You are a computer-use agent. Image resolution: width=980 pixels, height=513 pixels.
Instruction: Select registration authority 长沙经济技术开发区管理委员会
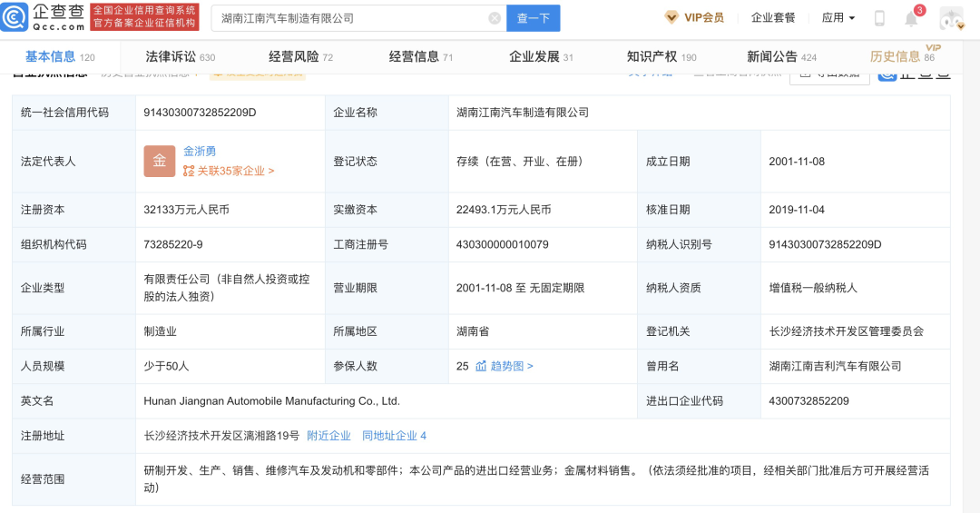[x=847, y=331]
